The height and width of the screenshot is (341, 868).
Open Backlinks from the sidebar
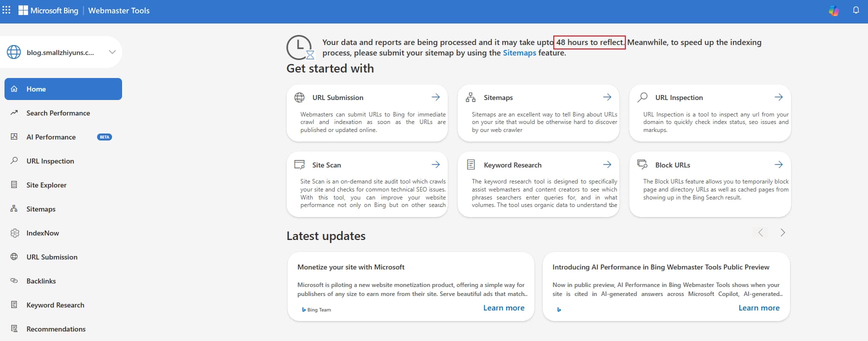pos(41,281)
